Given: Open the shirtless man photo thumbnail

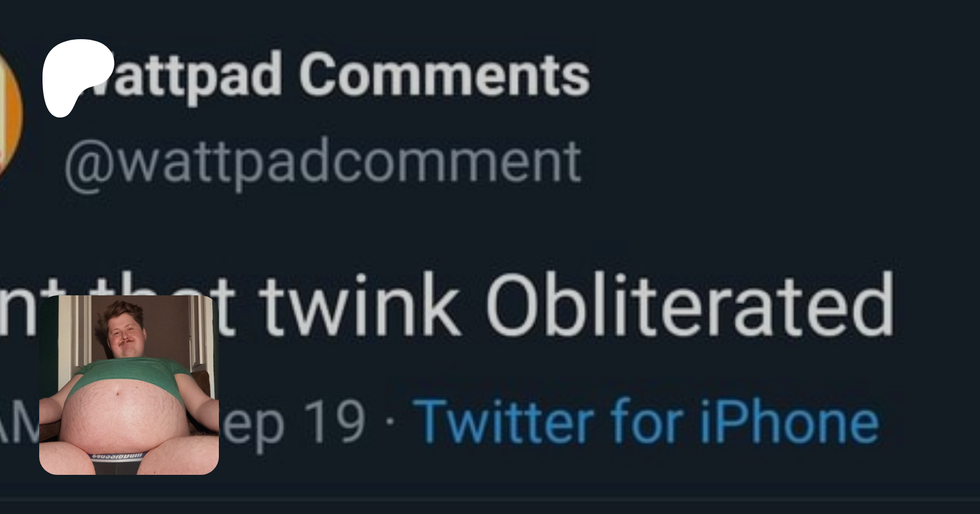Looking at the screenshot, I should [x=129, y=385].
